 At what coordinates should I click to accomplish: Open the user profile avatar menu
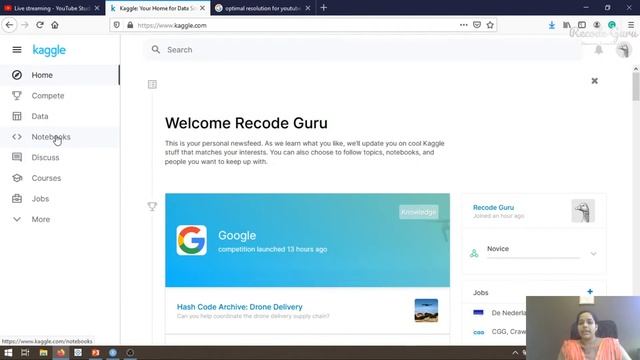pyautogui.click(x=624, y=50)
